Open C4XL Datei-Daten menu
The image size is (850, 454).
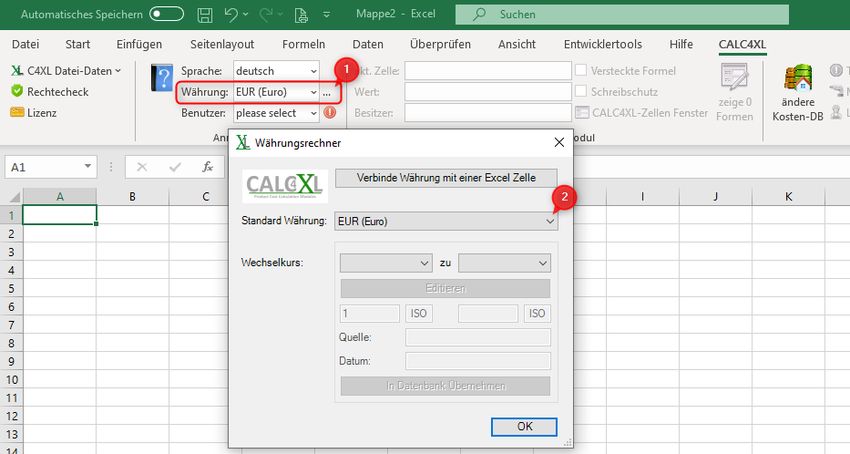66,71
